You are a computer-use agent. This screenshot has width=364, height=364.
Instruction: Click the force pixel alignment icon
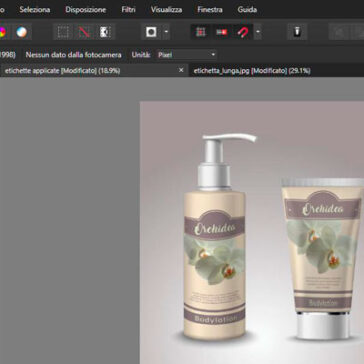point(222,32)
